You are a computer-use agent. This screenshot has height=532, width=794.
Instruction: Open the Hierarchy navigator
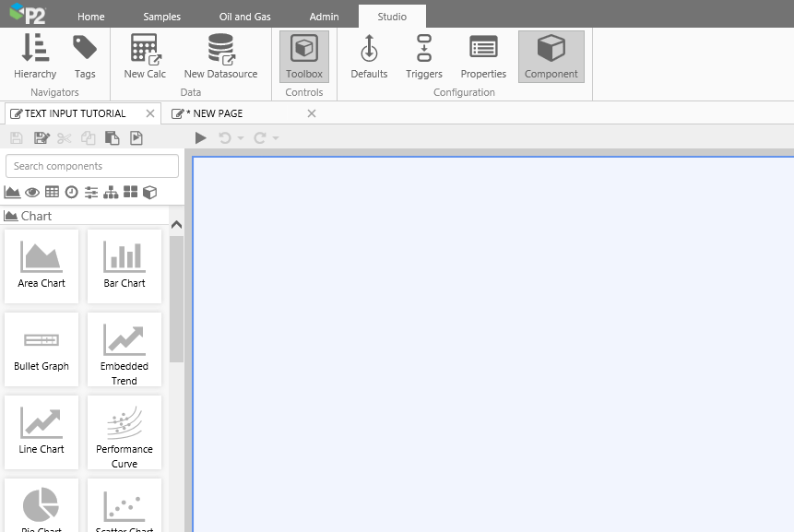[x=35, y=56]
